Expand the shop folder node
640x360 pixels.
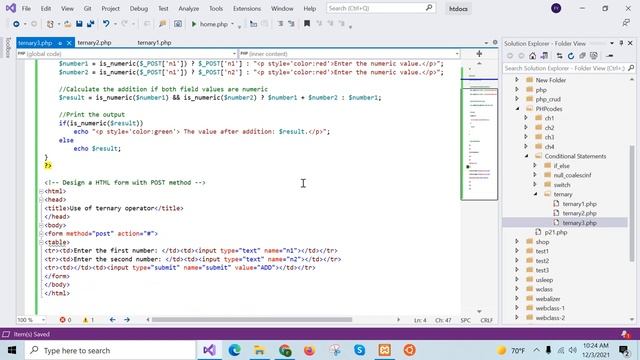click(x=517, y=242)
